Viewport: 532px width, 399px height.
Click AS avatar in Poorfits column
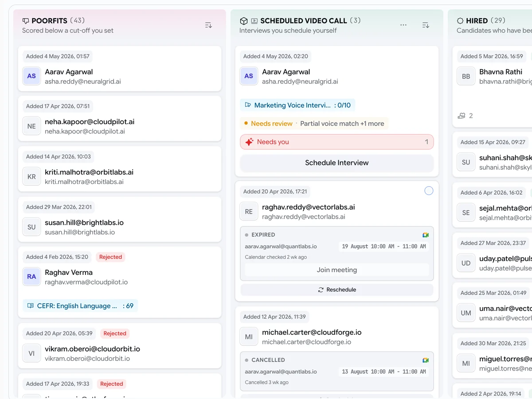(31, 76)
